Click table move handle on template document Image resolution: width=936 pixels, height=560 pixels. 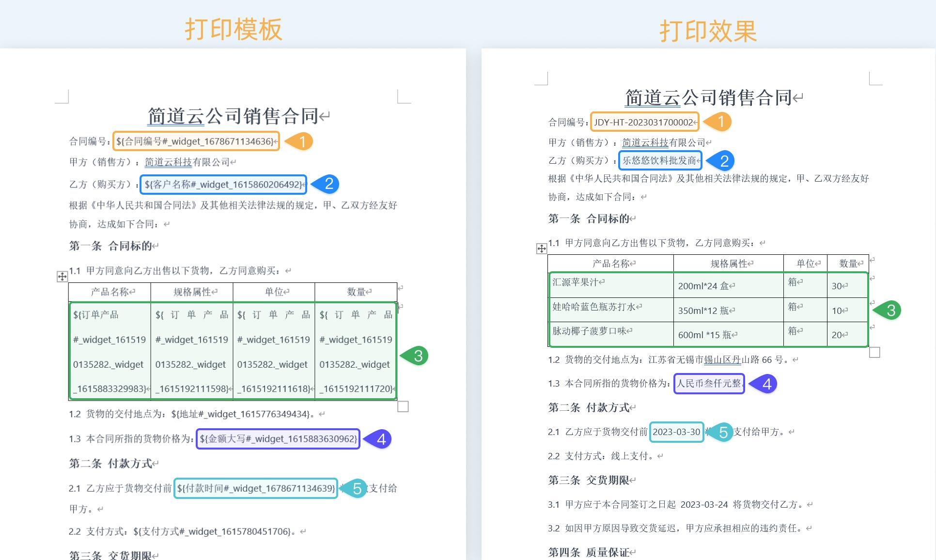[62, 276]
